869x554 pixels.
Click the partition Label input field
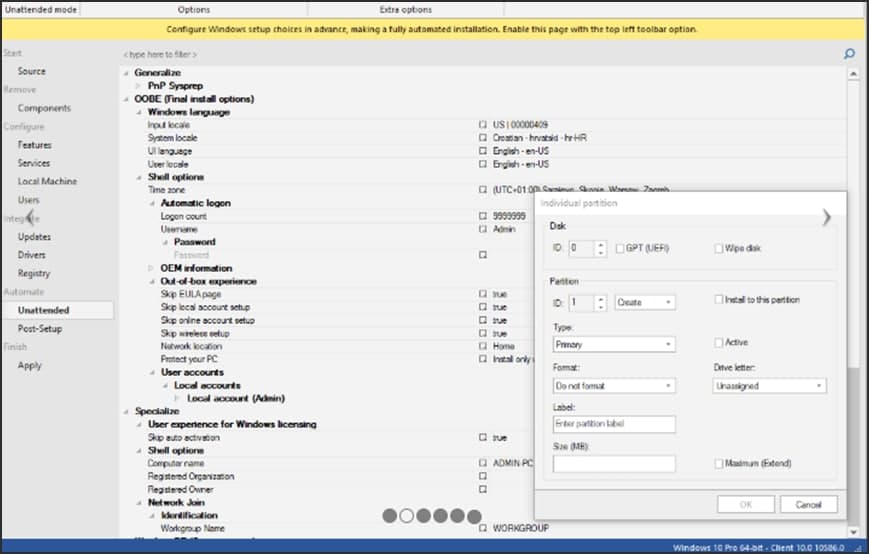(x=614, y=424)
